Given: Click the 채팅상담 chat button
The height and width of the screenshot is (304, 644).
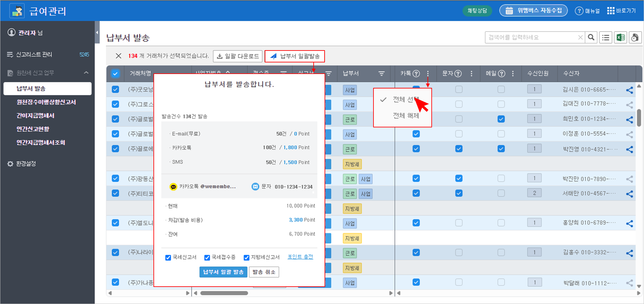Looking at the screenshot, I should [477, 11].
